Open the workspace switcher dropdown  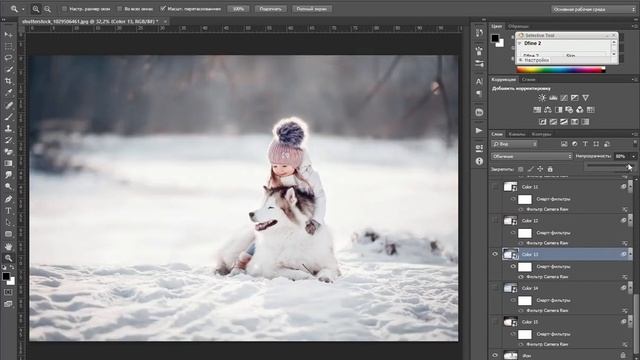(x=593, y=9)
